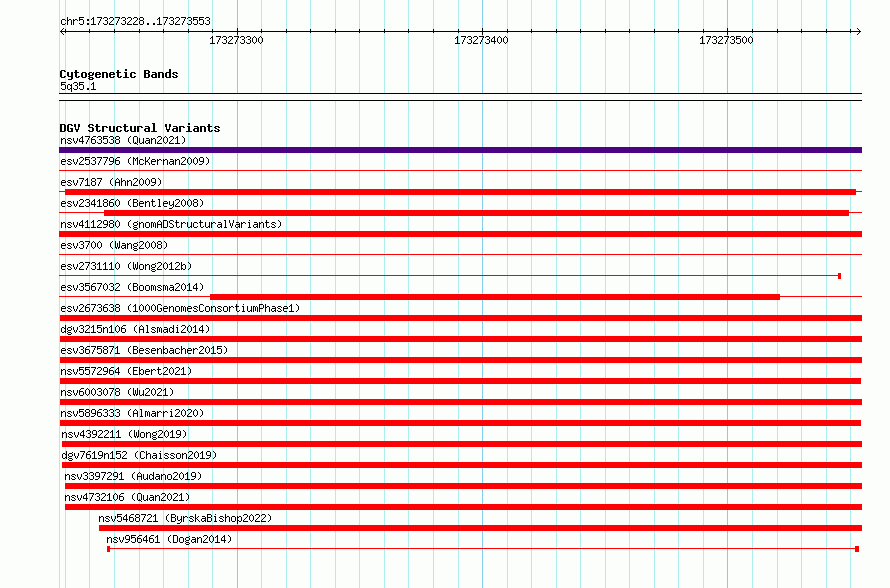This screenshot has height=588, width=890.
Task: Click the red nsv3397291 variant bar
Action: [463, 486]
